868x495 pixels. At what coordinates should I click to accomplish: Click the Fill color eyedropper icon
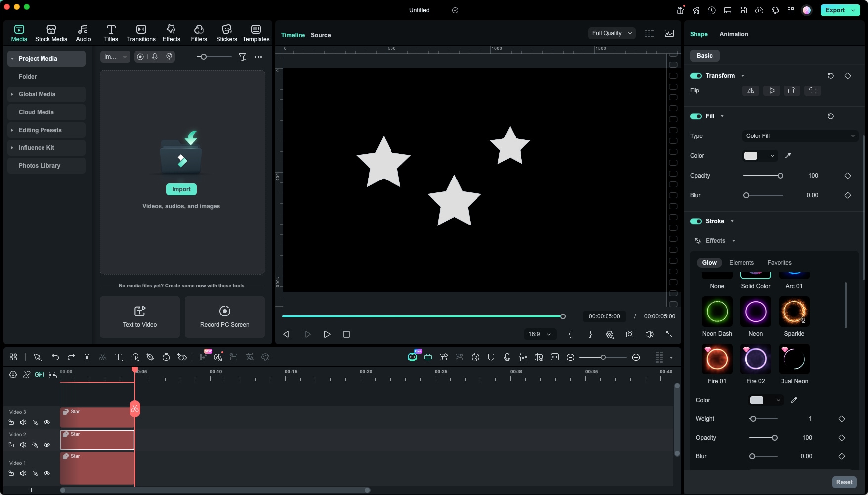click(x=788, y=156)
